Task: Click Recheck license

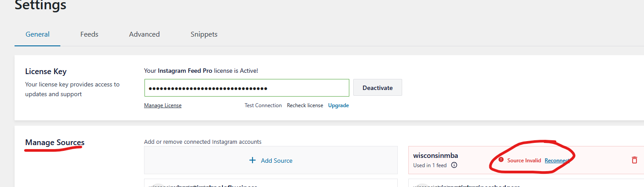Action: pyautogui.click(x=305, y=105)
